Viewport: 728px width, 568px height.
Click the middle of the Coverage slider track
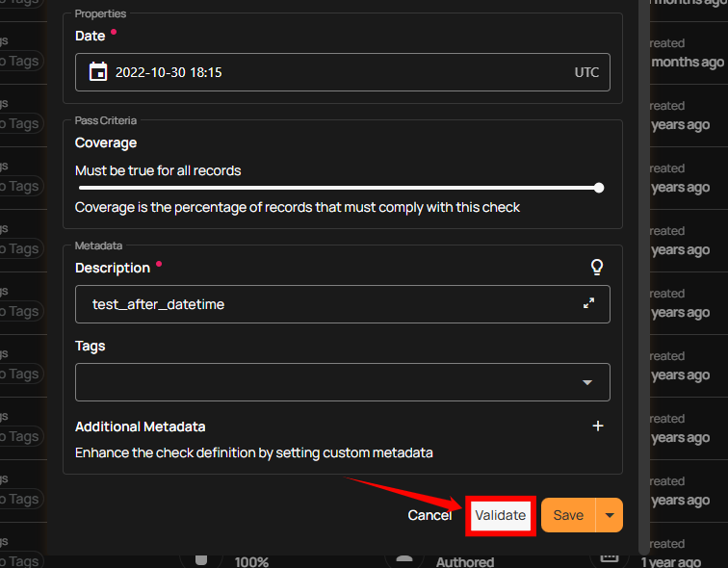[x=337, y=188]
